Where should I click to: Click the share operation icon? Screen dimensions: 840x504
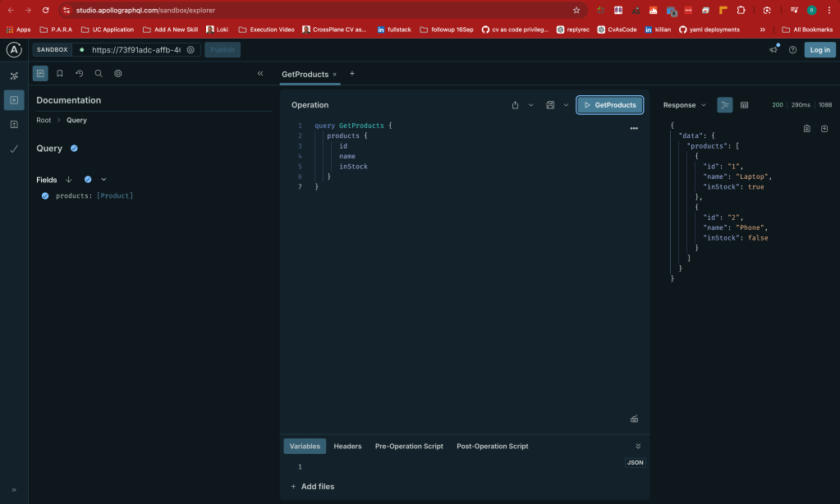click(x=516, y=105)
